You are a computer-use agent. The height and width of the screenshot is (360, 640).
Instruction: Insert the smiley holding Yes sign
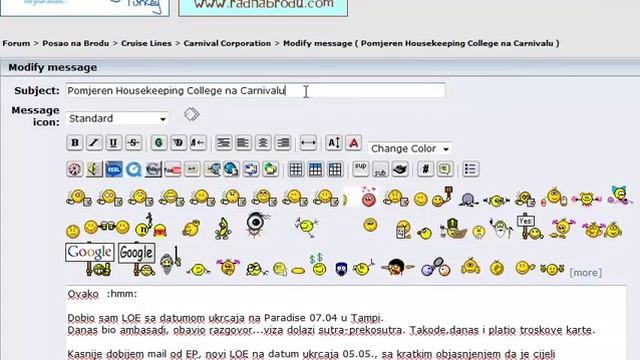tap(529, 227)
